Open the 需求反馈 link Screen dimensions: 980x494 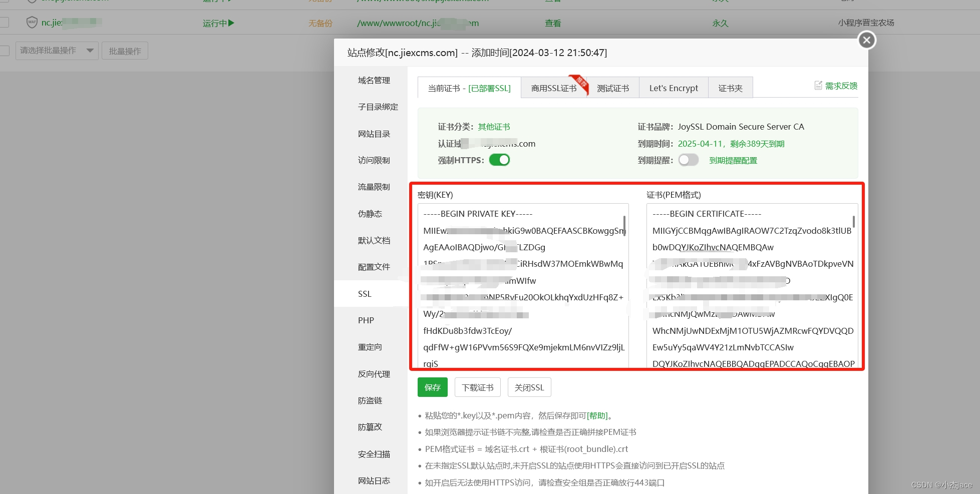[x=841, y=86]
